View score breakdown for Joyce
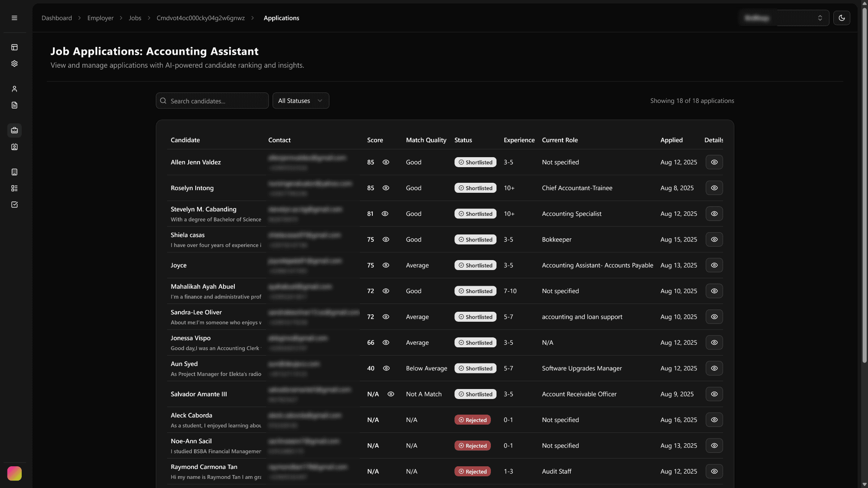Image resolution: width=868 pixels, height=488 pixels. 386,265
